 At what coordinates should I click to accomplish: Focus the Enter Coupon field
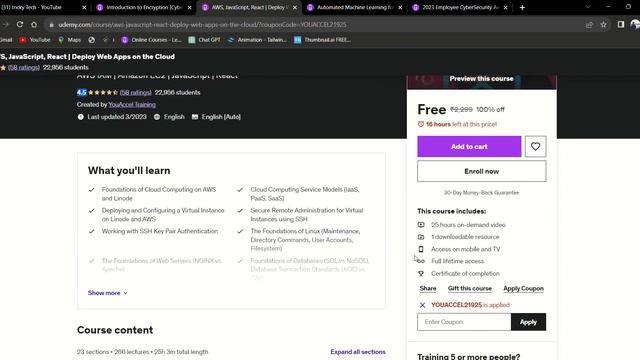(464, 322)
